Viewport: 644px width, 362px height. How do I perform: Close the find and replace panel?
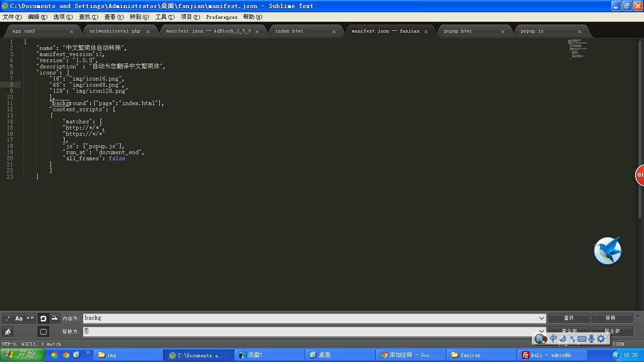(x=638, y=317)
